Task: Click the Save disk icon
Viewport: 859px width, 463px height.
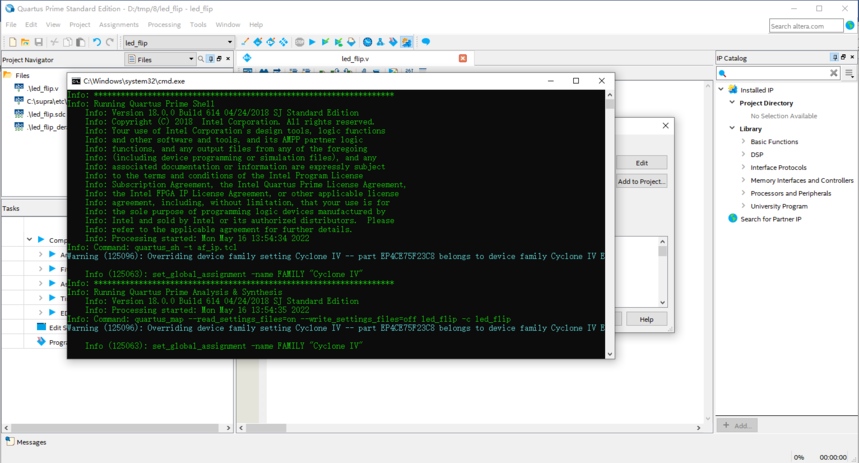Action: (38, 42)
